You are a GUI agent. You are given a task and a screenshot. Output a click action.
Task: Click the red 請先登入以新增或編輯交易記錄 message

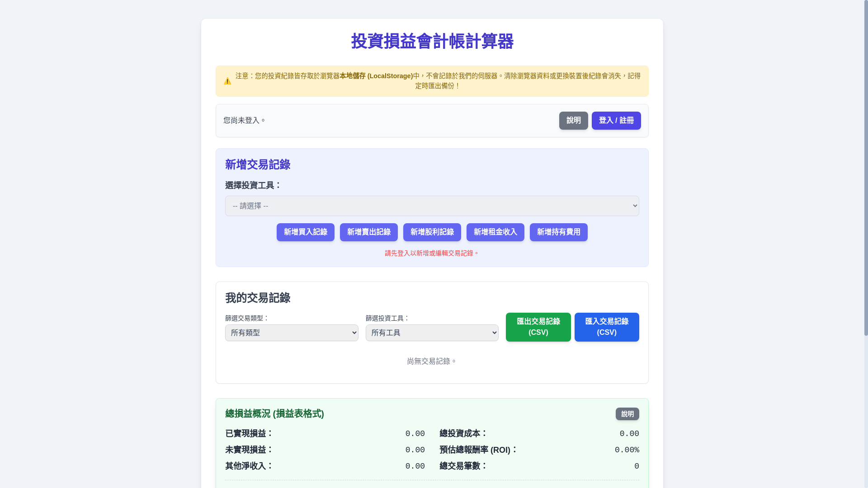coord(432,253)
